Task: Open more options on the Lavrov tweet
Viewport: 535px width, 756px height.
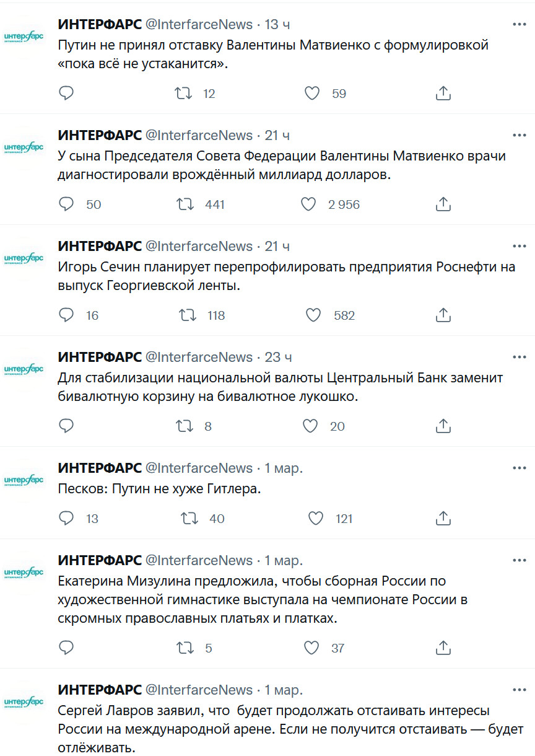Action: pos(519,690)
